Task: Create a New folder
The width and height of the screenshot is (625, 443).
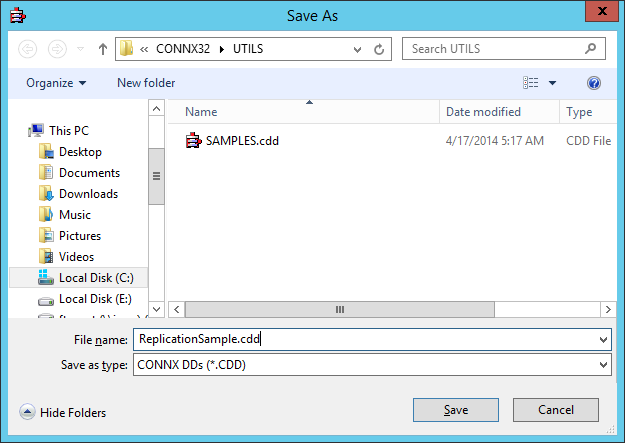Action: (146, 83)
